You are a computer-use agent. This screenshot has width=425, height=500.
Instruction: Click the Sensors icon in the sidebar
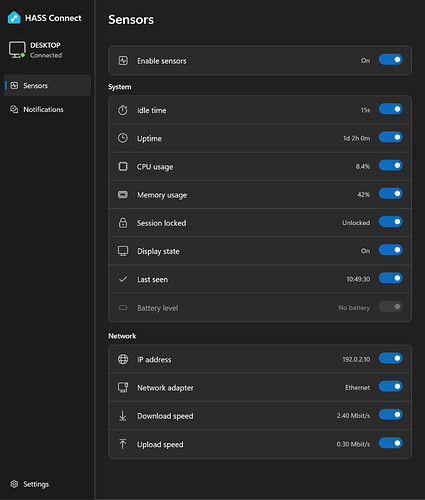click(x=14, y=86)
